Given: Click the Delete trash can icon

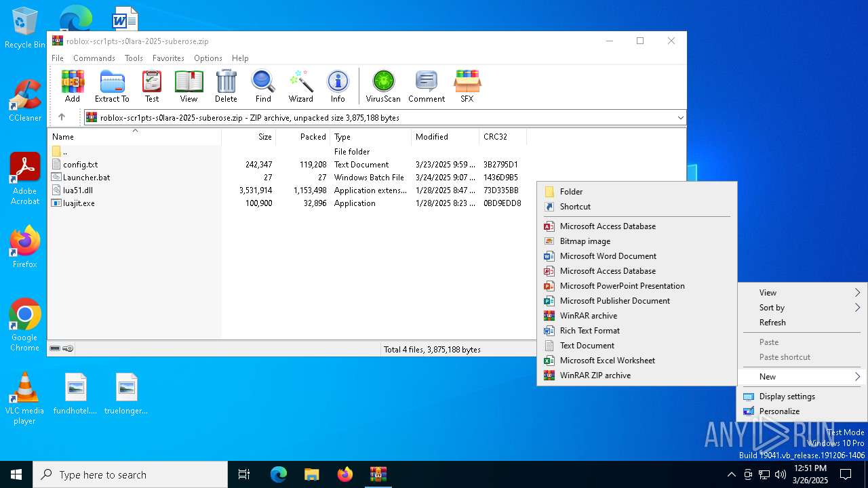Looking at the screenshot, I should tap(226, 86).
